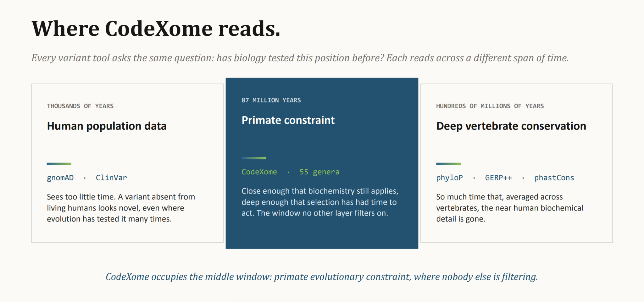Select the Human population data card title
Viewport: 644px width, 302px height.
click(x=107, y=126)
